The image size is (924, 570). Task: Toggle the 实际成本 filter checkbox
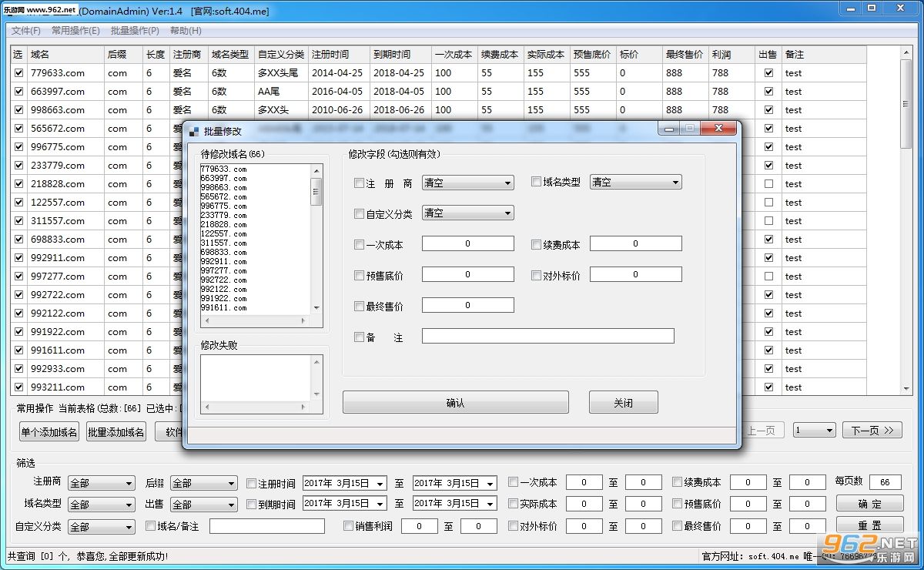coord(513,504)
